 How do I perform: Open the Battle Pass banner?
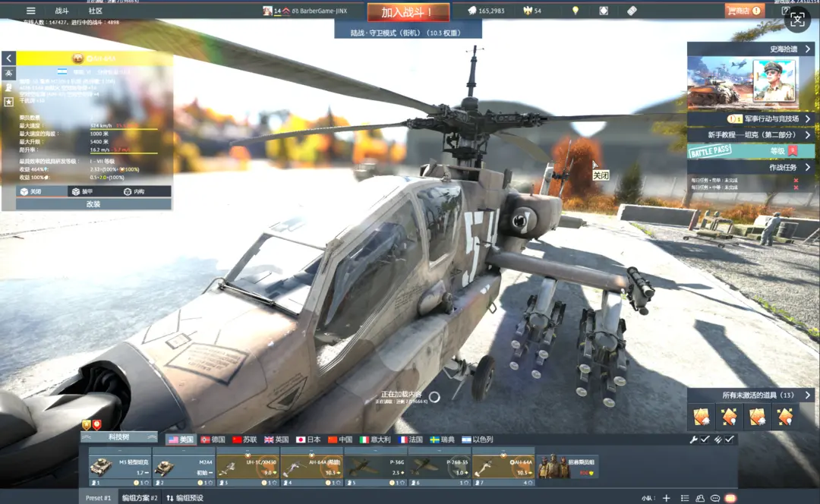(x=751, y=151)
